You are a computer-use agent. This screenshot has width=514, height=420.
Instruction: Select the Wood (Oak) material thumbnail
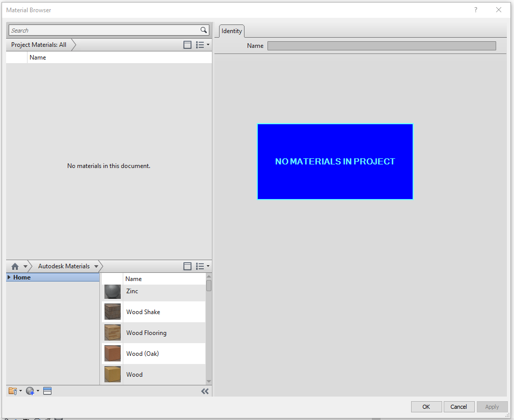tap(113, 353)
